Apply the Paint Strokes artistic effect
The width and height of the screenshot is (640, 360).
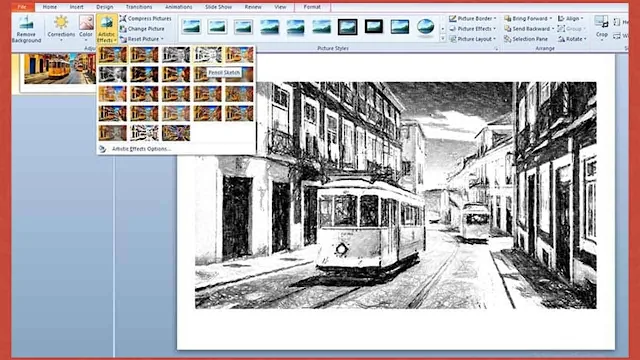tap(144, 74)
